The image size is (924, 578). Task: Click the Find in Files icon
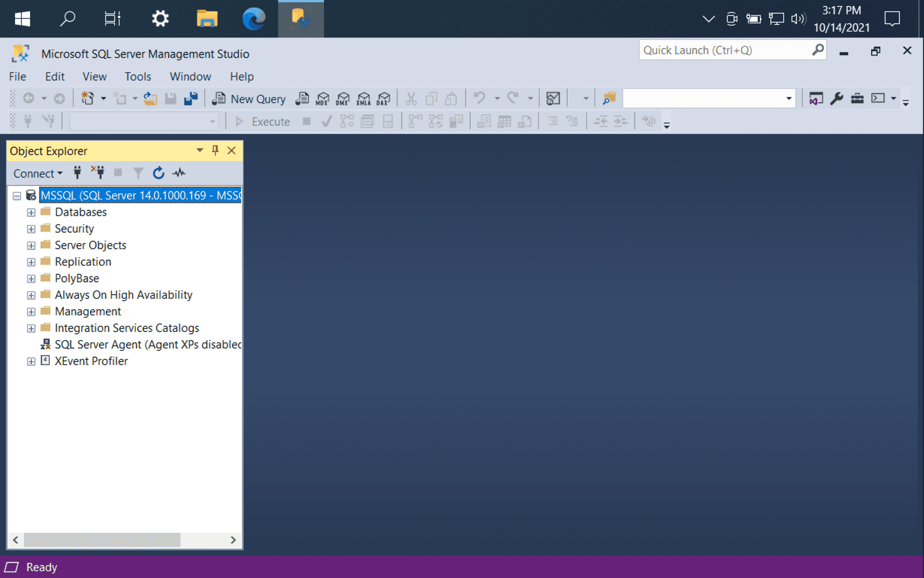609,98
